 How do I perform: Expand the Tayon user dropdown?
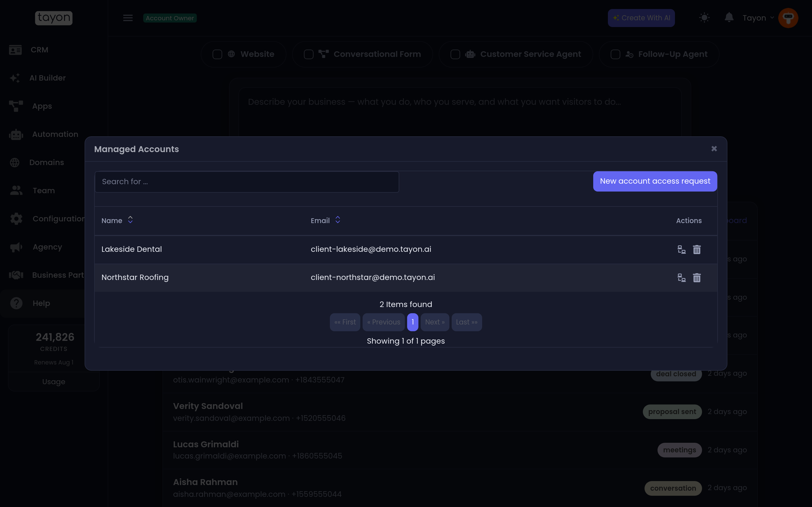[x=758, y=18]
